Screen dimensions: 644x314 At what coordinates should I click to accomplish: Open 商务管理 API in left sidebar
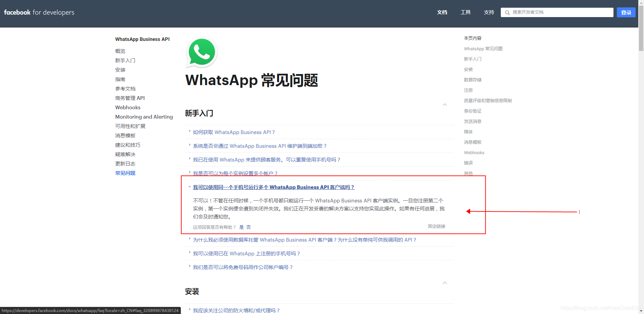130,98
